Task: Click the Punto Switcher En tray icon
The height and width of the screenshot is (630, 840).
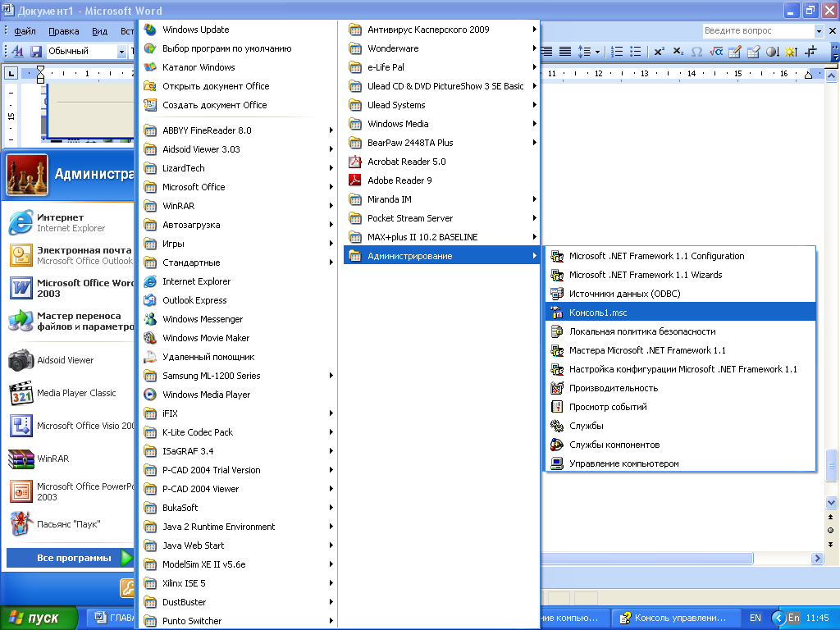Action: (x=794, y=618)
